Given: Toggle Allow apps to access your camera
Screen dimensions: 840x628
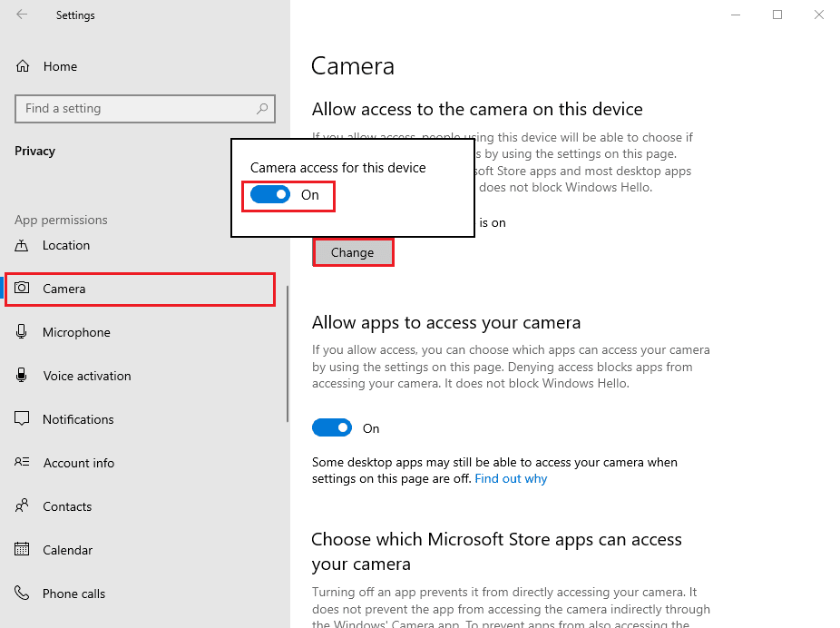Looking at the screenshot, I should pos(332,427).
